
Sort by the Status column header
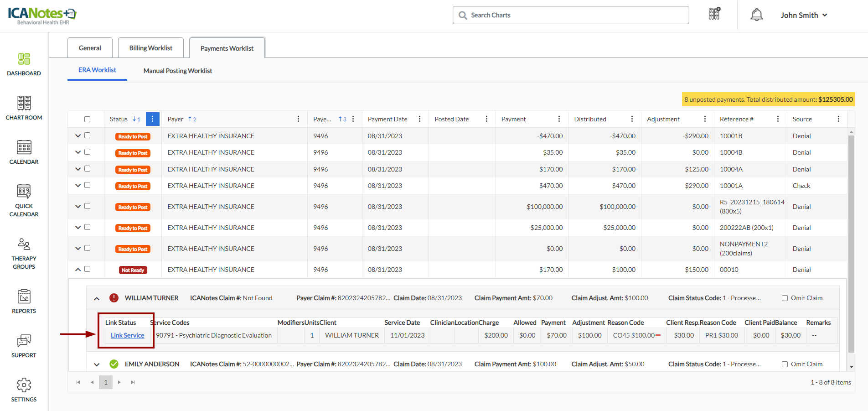coord(119,119)
